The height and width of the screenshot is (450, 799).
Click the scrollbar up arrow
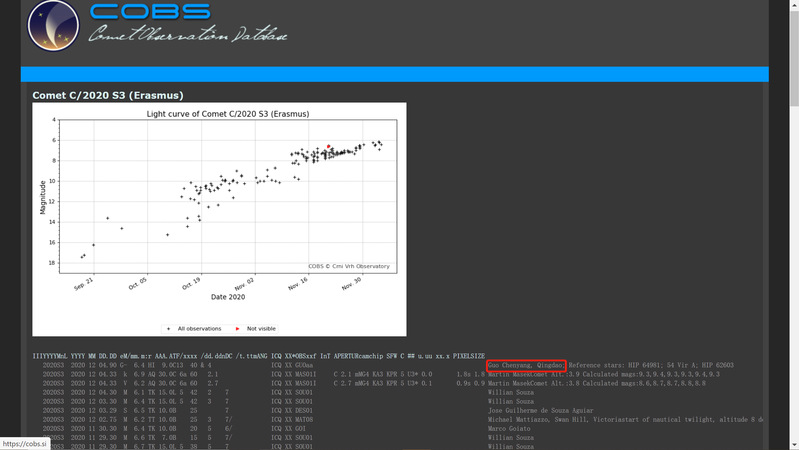coord(792,6)
